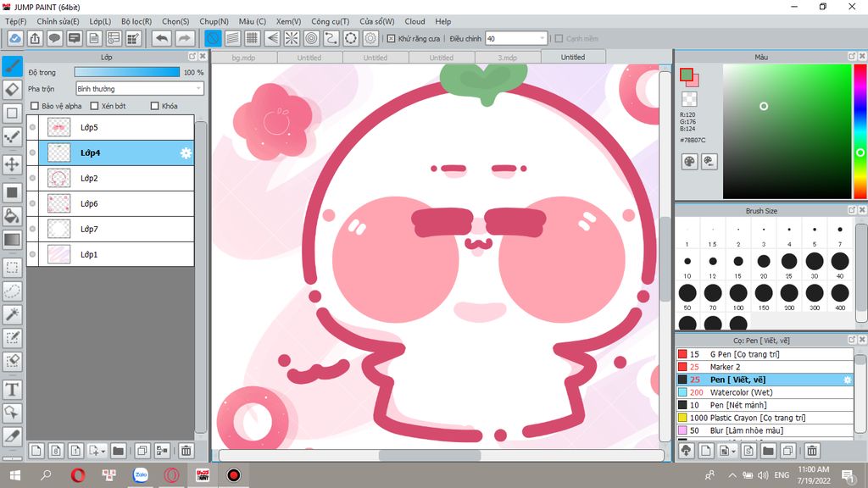This screenshot has width=868, height=488.
Task: Delete layer using layer panel trash icon
Action: (186, 451)
